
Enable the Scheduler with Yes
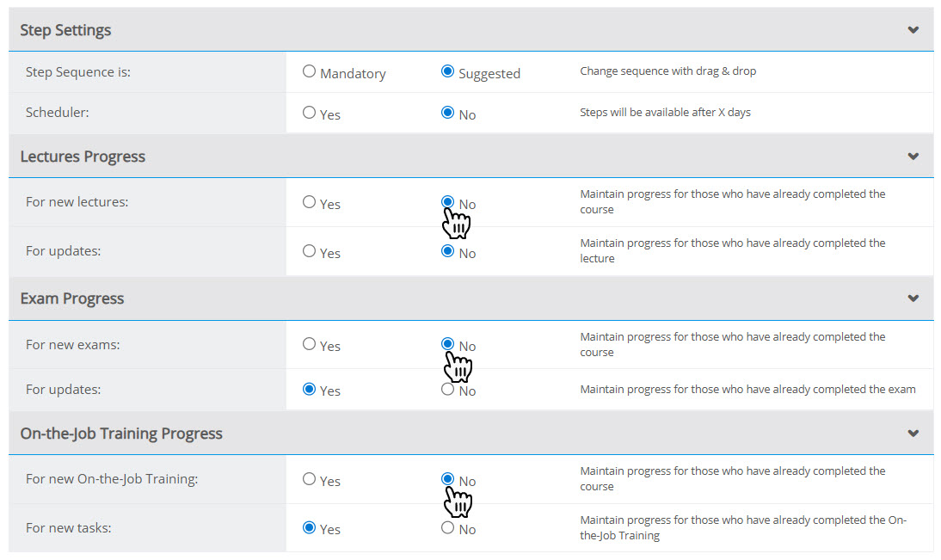tap(309, 112)
